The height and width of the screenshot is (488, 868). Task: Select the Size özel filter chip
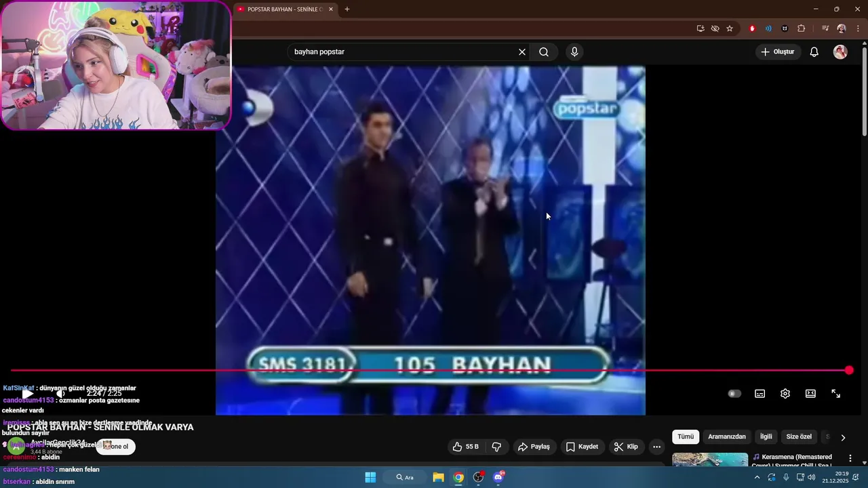(798, 437)
